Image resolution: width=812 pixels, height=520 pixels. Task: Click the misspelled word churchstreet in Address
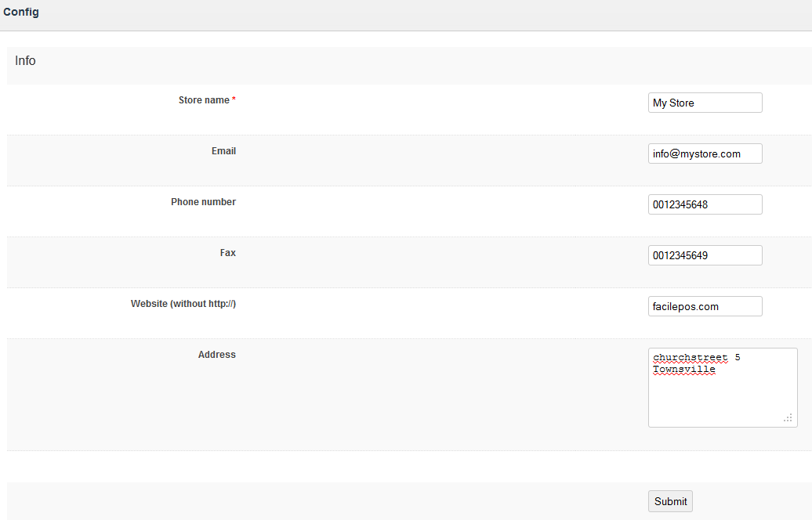tap(690, 357)
